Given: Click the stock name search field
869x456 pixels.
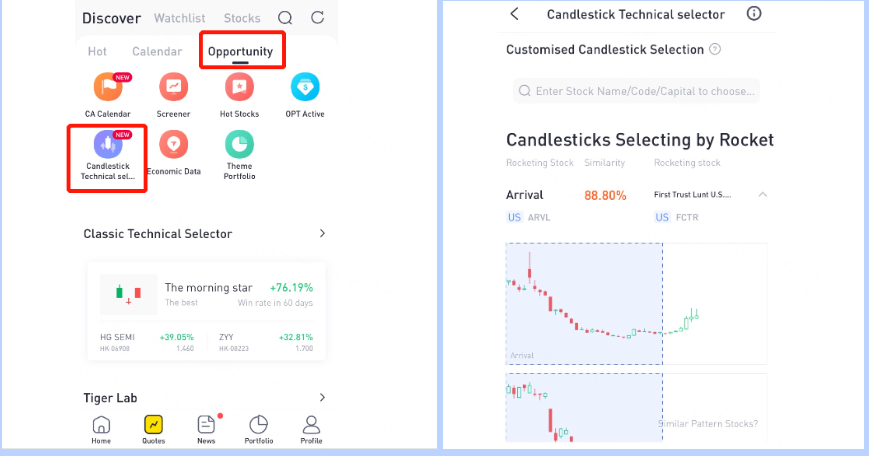Looking at the screenshot, I should coord(636,91).
